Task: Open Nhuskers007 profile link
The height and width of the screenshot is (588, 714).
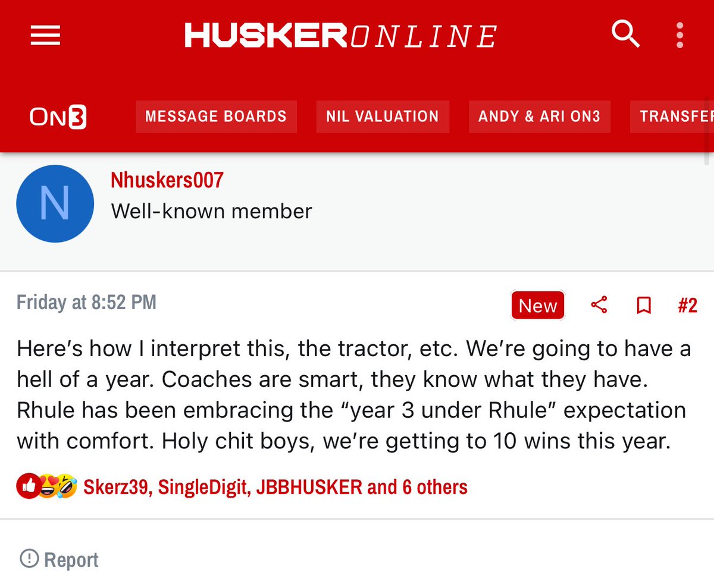Action: pos(167,180)
